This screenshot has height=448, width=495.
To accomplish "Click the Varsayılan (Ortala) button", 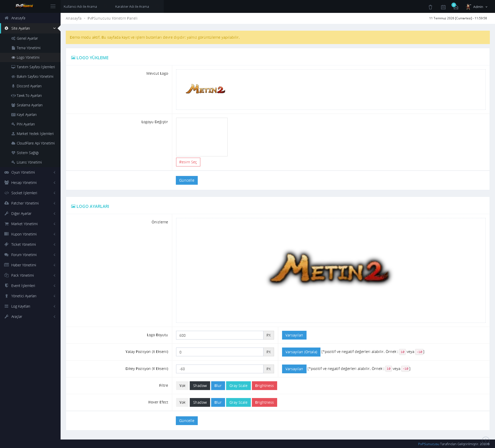I will (301, 352).
